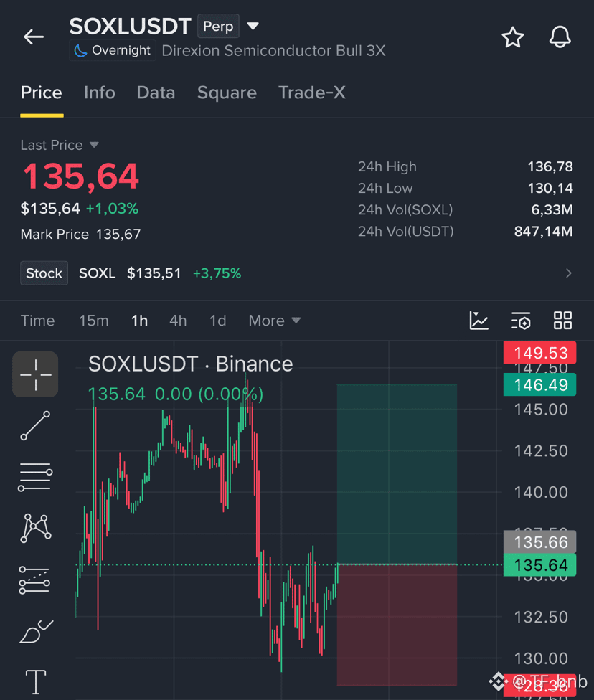The width and height of the screenshot is (594, 700).
Task: Click the gray 135.66 price axis label
Action: (540, 542)
